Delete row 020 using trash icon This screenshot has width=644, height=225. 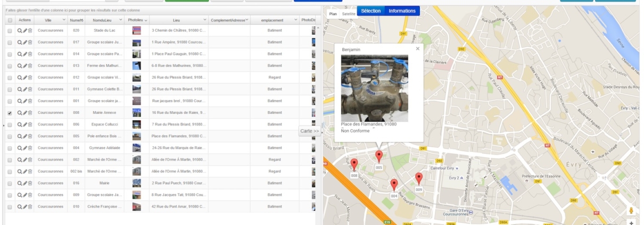pos(30,31)
